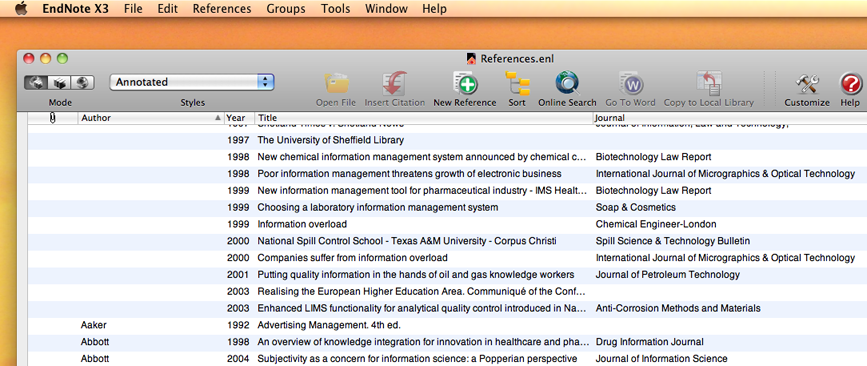Open the Customize toolbar tool
This screenshot has height=366, width=867.
807,83
